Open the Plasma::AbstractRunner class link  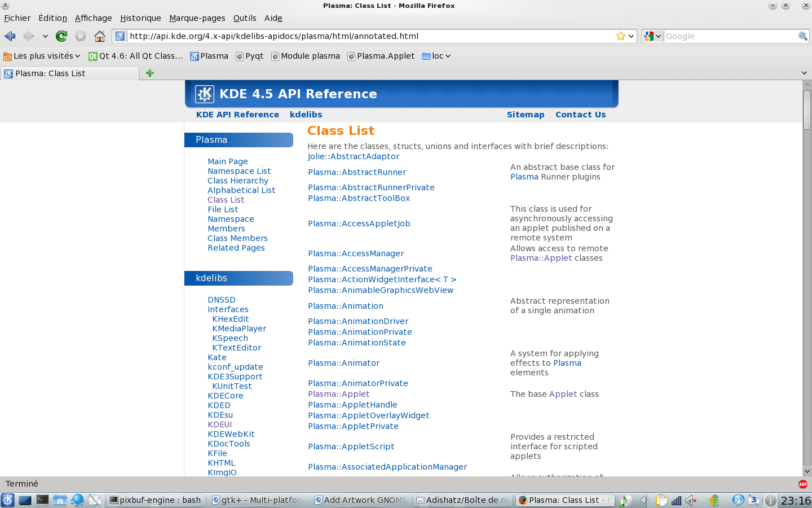tap(357, 172)
